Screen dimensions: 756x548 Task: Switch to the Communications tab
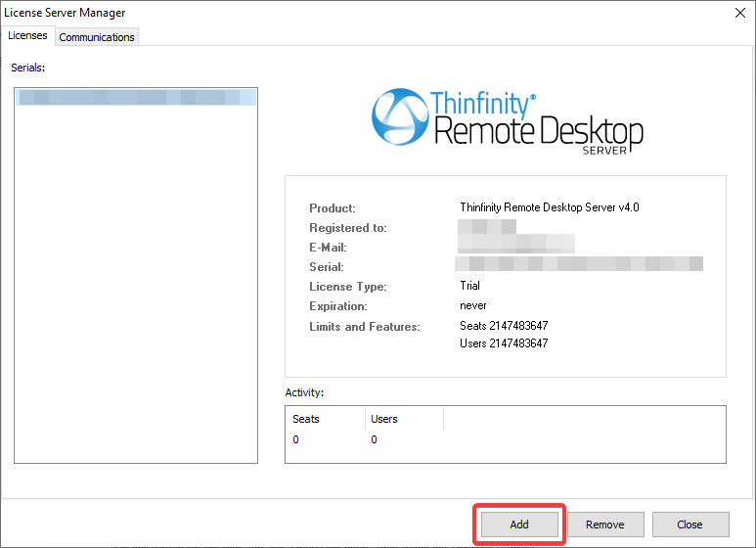97,37
